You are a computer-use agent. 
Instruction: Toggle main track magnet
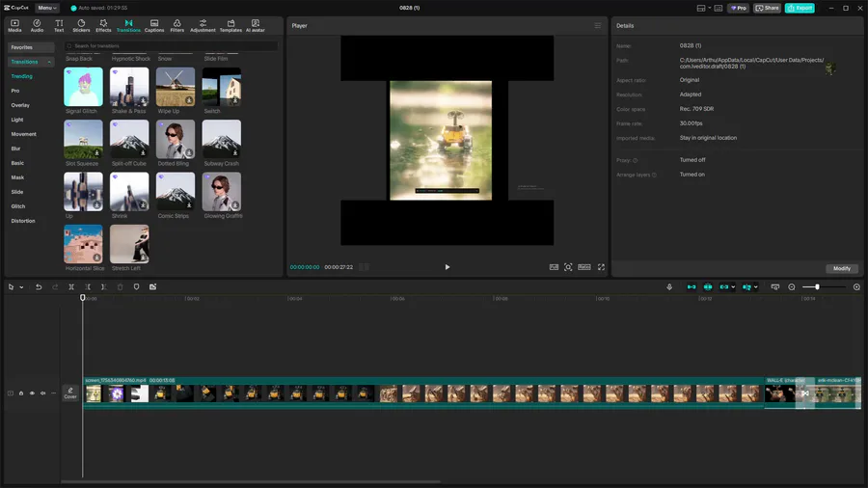pos(692,286)
